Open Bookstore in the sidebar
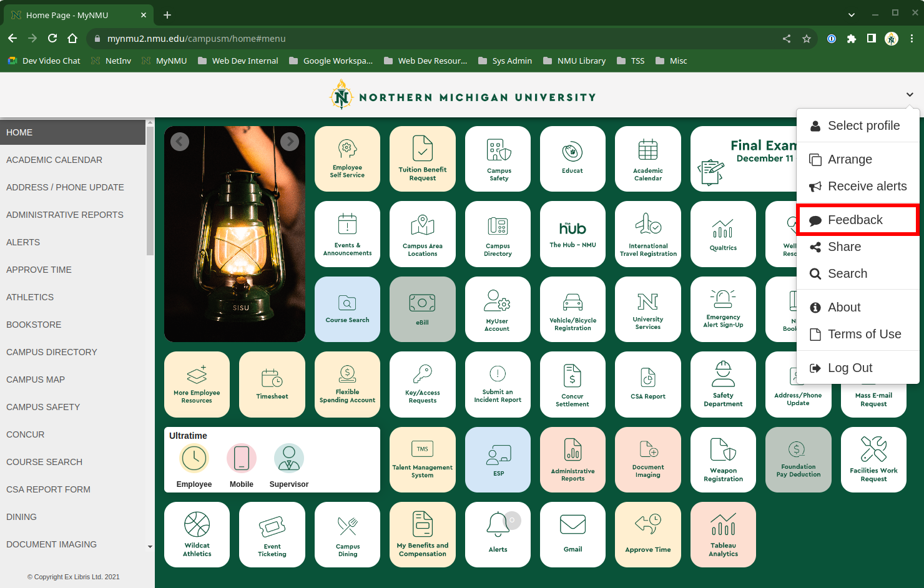The image size is (924, 588). coord(72,325)
